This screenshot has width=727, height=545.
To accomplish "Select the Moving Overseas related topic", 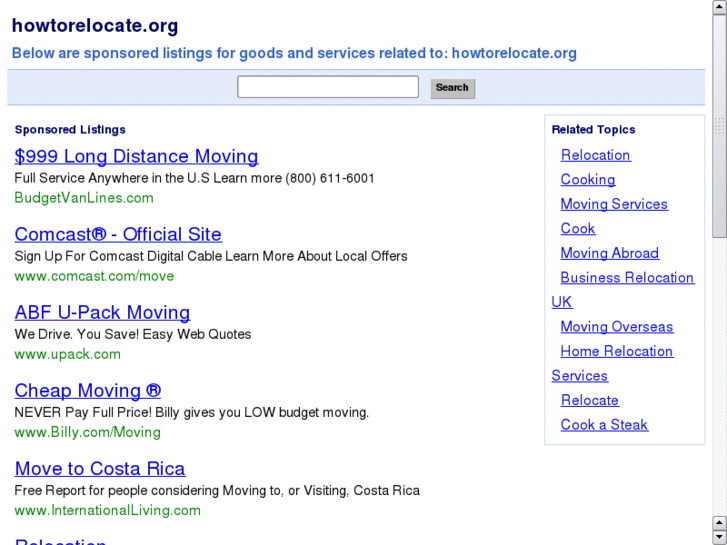I will pyautogui.click(x=617, y=327).
